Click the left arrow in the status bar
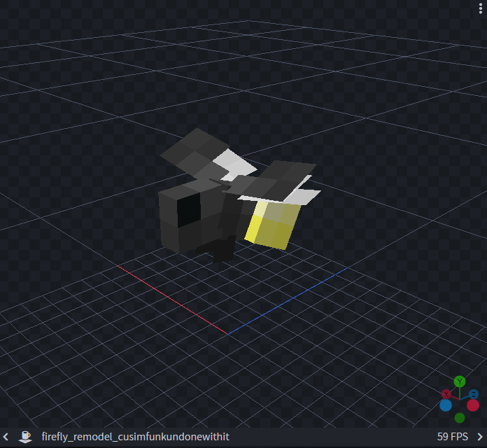Viewport: 487px width, 448px height. click(x=6, y=437)
